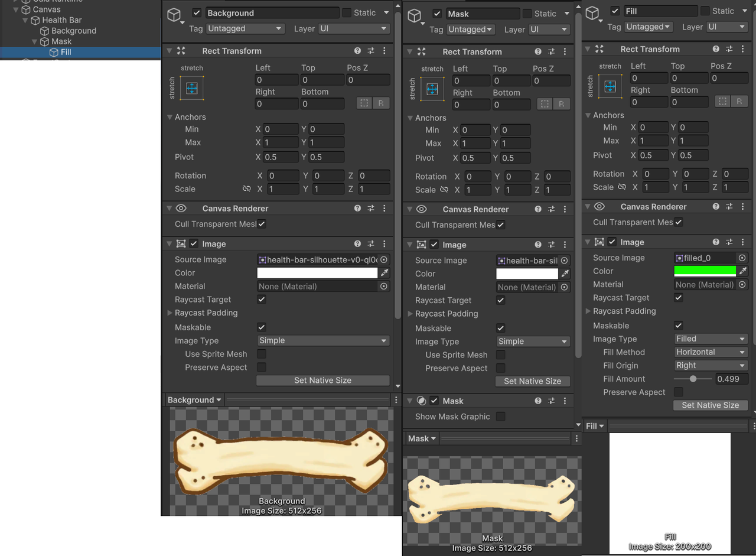The image size is (756, 556).
Task: Toggle raw edit mode button in Fill inspector
Action: pos(739,102)
